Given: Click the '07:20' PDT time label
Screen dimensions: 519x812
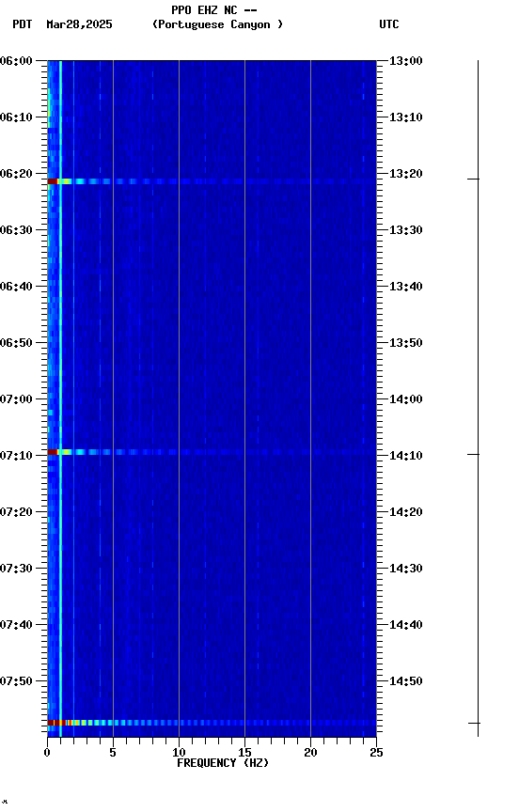Looking at the screenshot, I should [x=16, y=513].
